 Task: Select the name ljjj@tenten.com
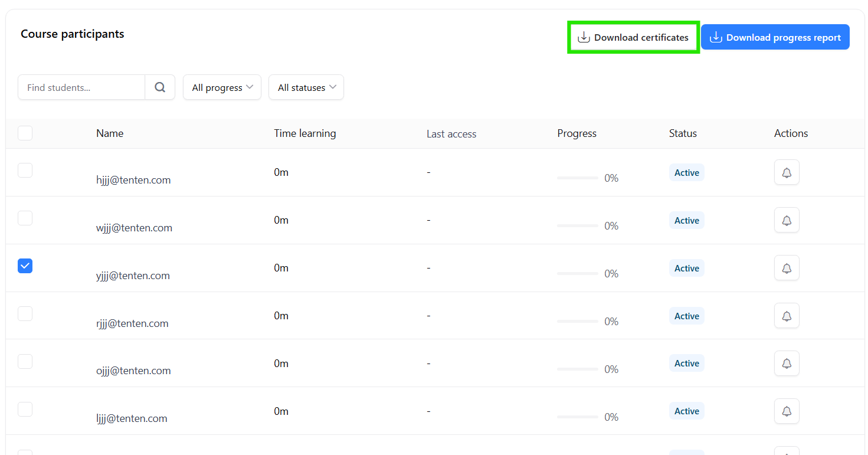point(132,418)
